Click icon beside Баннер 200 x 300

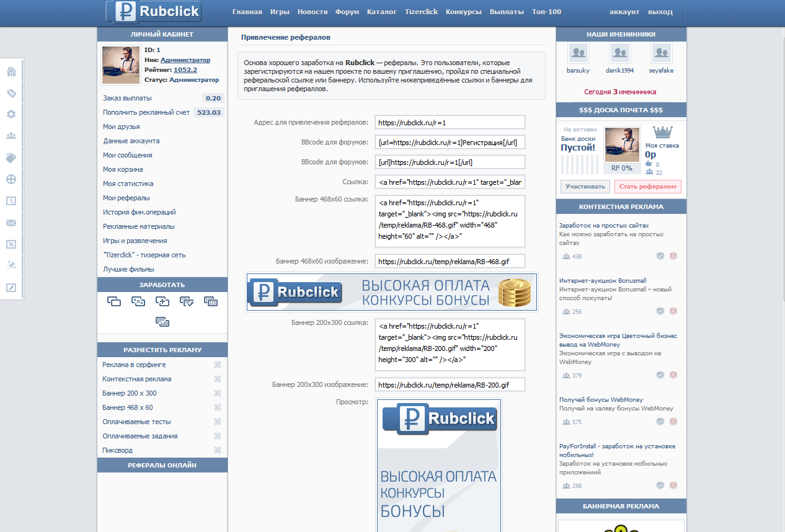(218, 393)
